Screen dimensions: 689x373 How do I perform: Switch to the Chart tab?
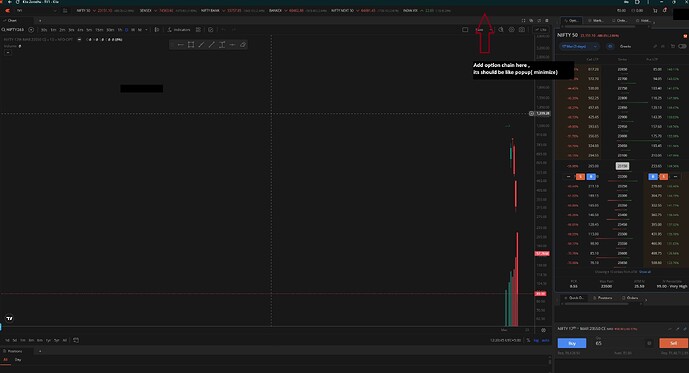(11, 21)
